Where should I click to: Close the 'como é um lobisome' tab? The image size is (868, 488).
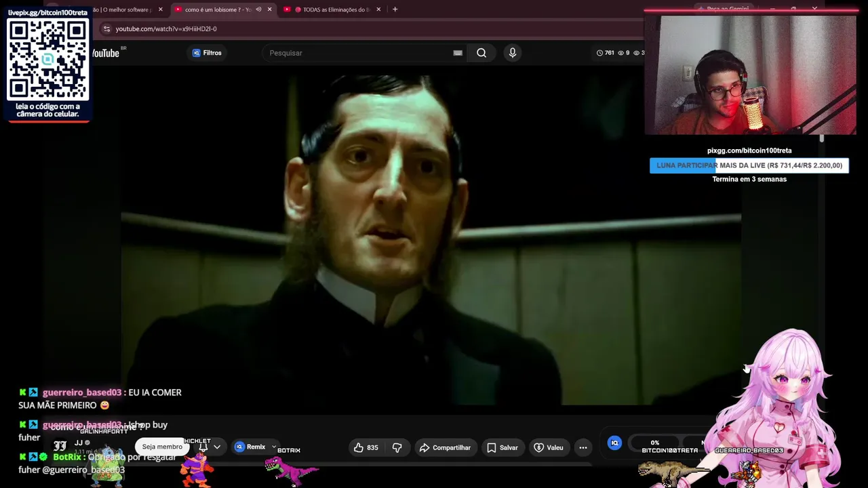(x=269, y=9)
